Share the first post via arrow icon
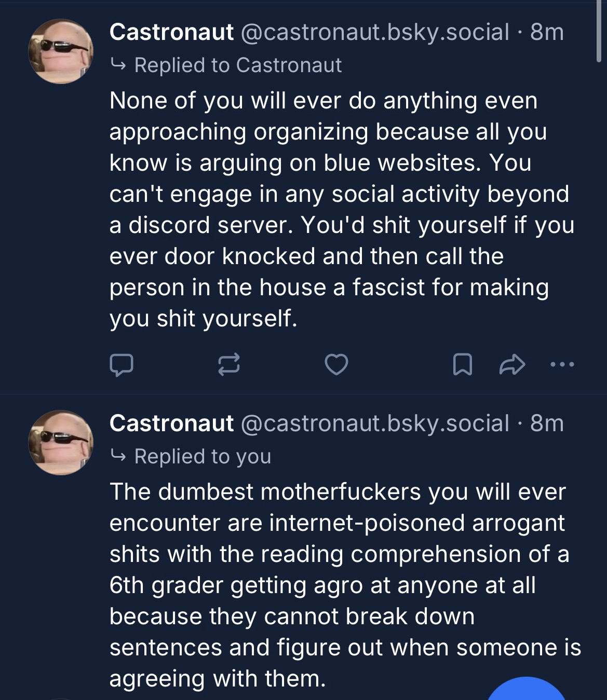Viewport: 607px width, 700px height. pyautogui.click(x=511, y=365)
